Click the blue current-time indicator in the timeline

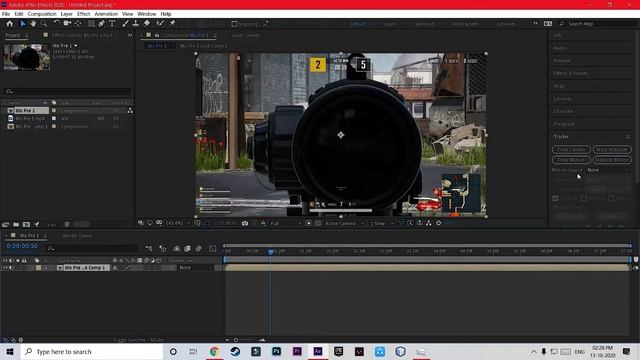click(x=271, y=251)
